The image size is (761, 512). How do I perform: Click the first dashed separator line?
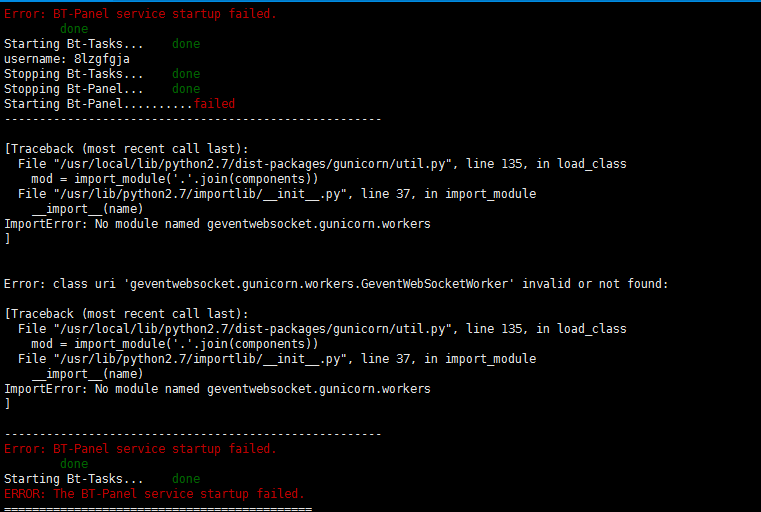pos(193,119)
